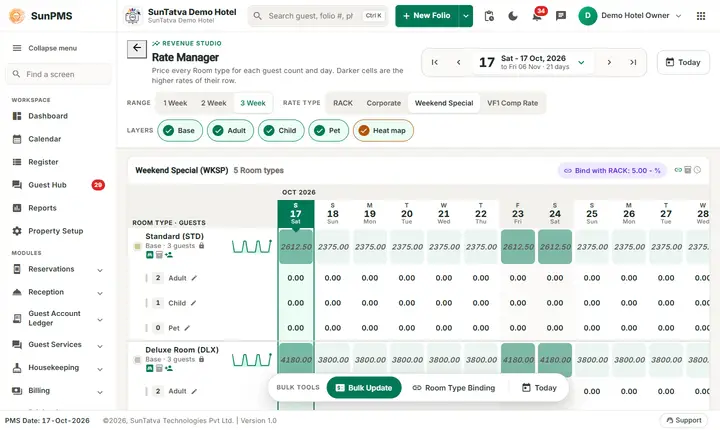Click add-guest icon under Standard (STD)
The height and width of the screenshot is (430, 720).
[x=169, y=255]
